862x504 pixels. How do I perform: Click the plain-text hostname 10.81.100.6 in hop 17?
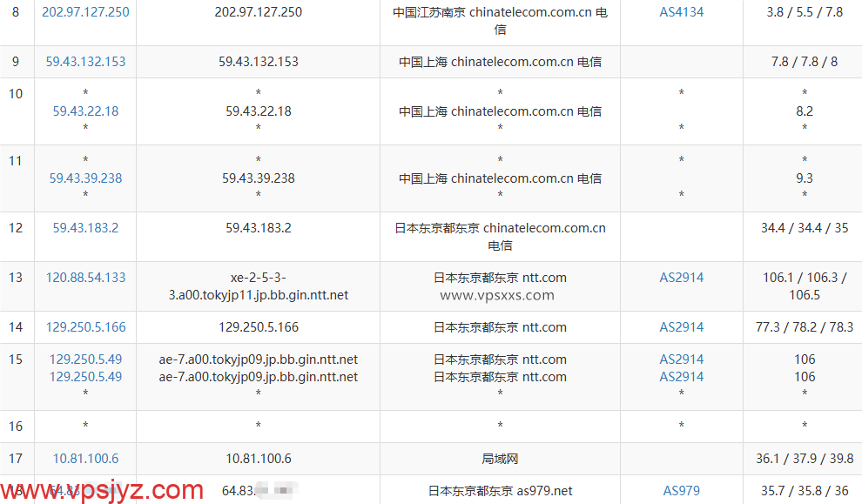(x=259, y=459)
